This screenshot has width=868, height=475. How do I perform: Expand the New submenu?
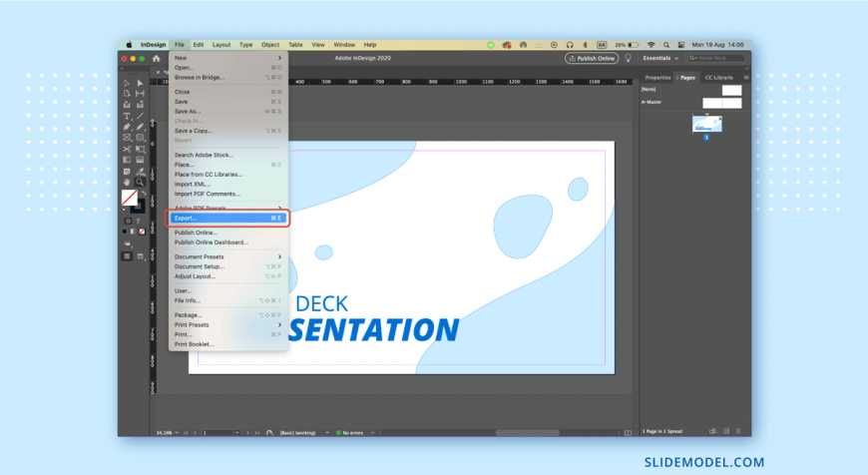coord(228,58)
